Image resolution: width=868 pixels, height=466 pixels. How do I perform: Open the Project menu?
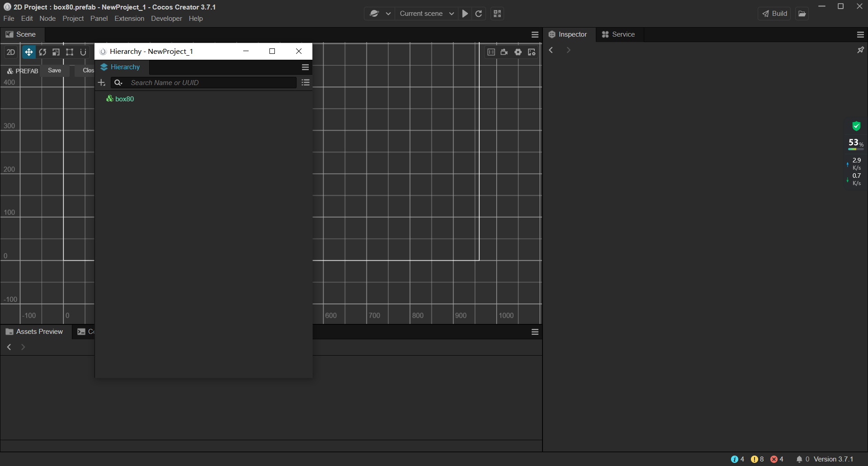click(73, 19)
